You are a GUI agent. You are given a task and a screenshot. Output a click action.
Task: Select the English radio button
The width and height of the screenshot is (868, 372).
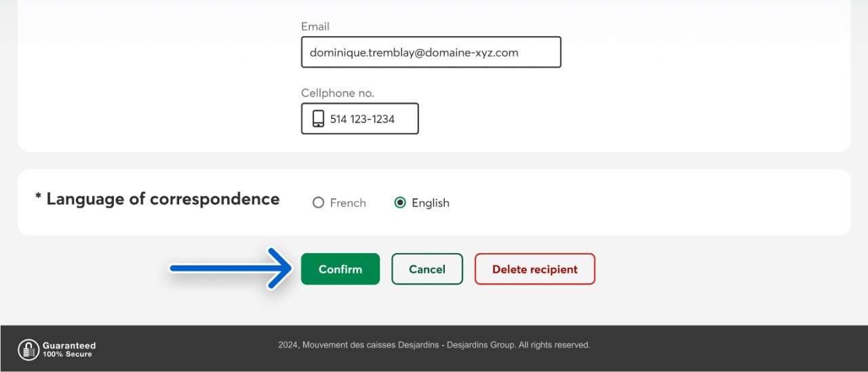tap(400, 203)
